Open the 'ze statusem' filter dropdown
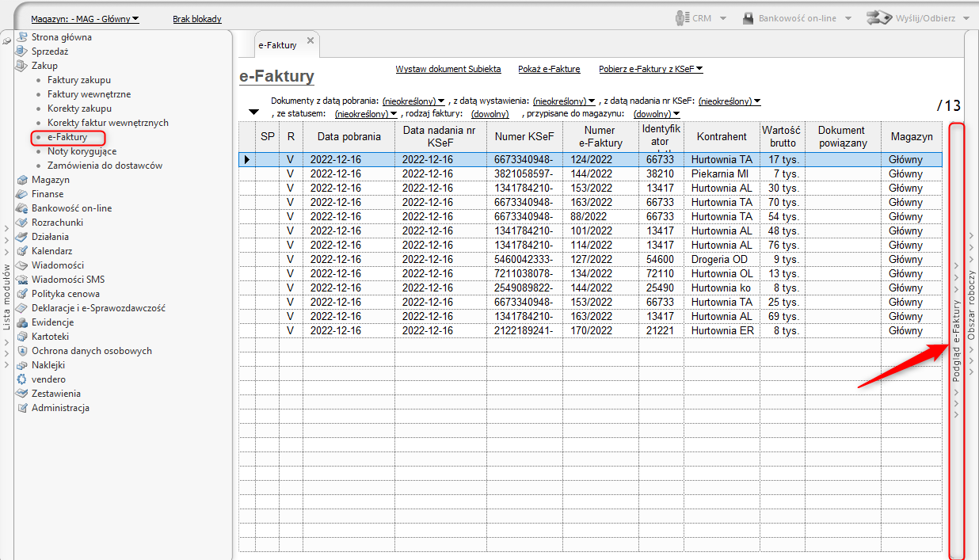The image size is (979, 560). (x=366, y=114)
